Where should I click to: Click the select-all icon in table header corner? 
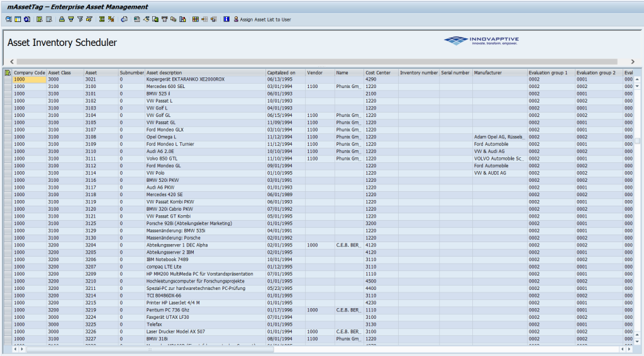[8, 73]
